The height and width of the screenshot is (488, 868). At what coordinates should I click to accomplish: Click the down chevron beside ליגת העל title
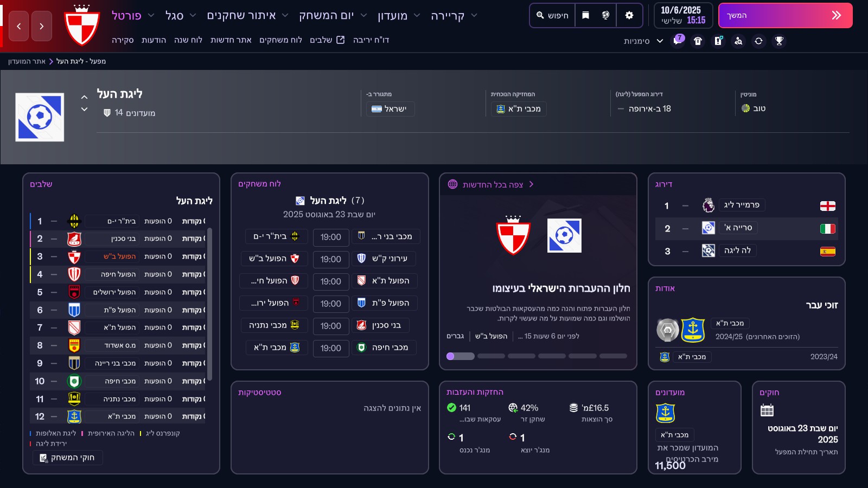(84, 110)
